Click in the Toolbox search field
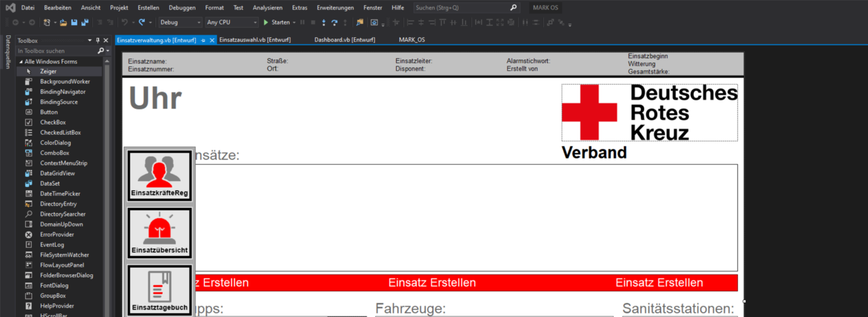868x317 pixels. pyautogui.click(x=56, y=51)
